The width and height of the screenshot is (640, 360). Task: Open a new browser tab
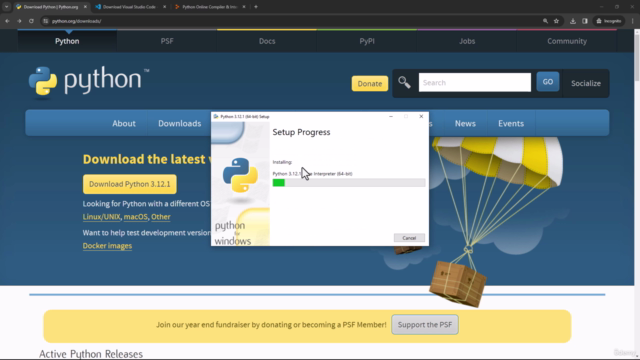(x=256, y=7)
